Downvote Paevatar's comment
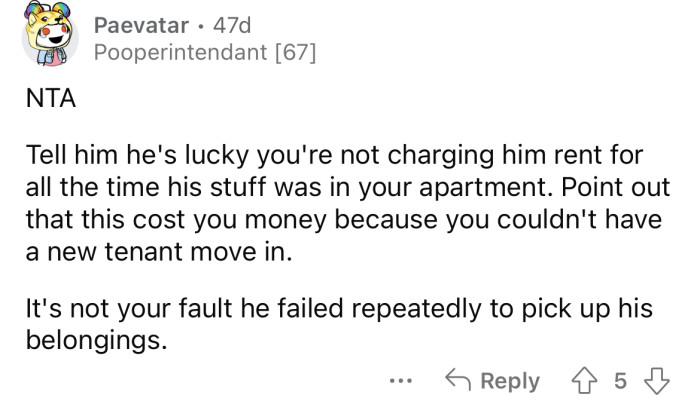700x404 pixels. (658, 381)
